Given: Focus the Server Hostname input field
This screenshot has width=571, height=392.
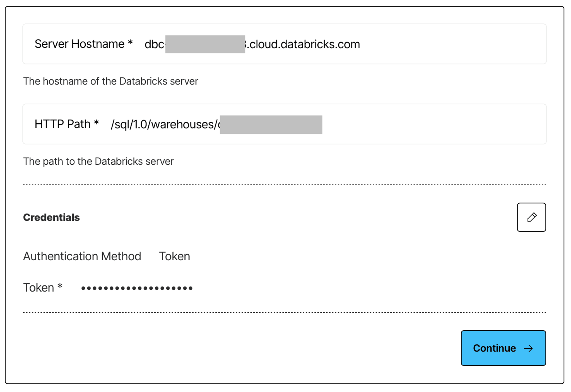Looking at the screenshot, I should pyautogui.click(x=284, y=44).
